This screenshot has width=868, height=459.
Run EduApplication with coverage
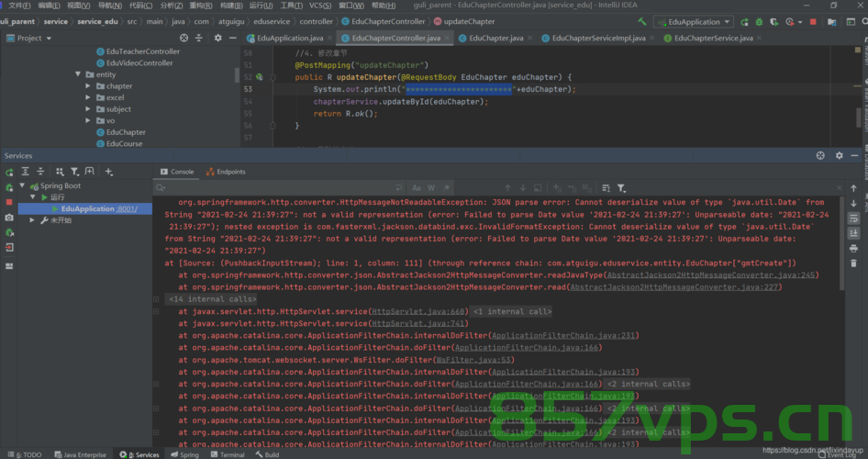[773, 22]
